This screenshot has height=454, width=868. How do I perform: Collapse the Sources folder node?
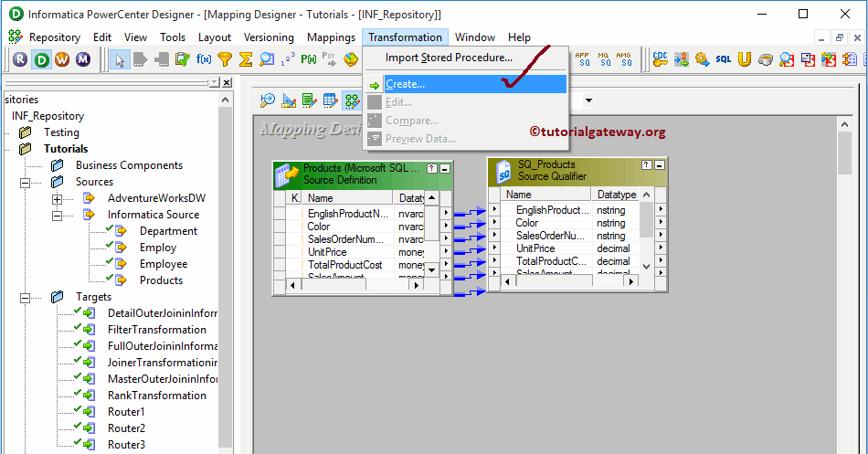pos(25,183)
